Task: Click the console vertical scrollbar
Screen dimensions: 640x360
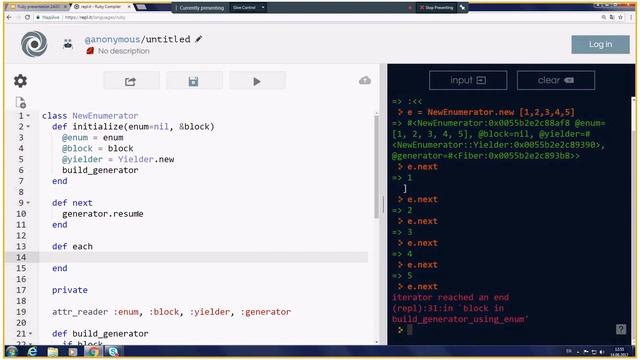Action: 633,220
